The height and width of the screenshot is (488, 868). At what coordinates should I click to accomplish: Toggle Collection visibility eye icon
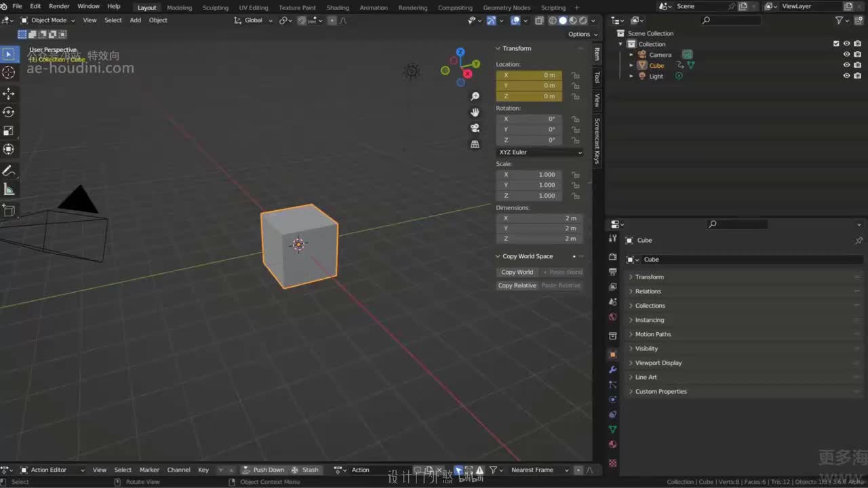846,44
